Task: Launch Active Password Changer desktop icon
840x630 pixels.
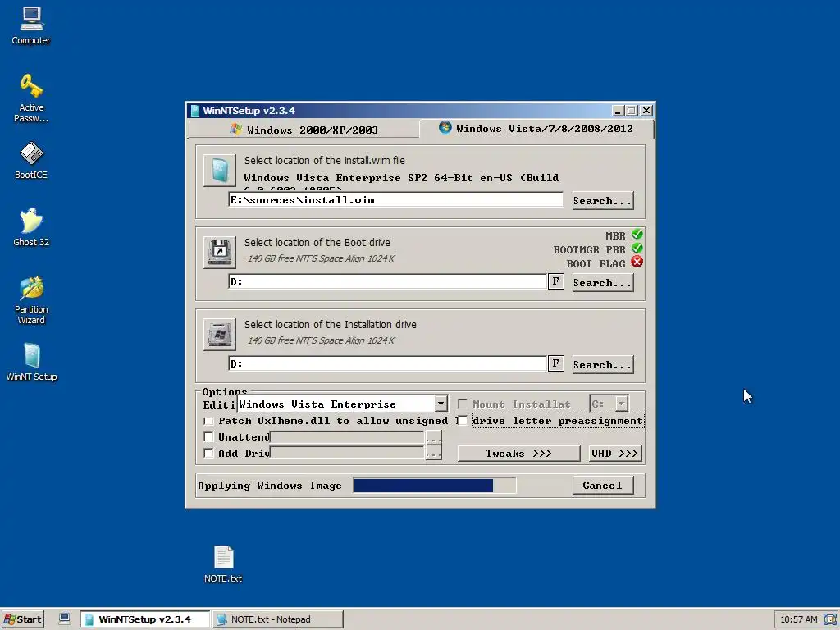Action: coord(31,98)
